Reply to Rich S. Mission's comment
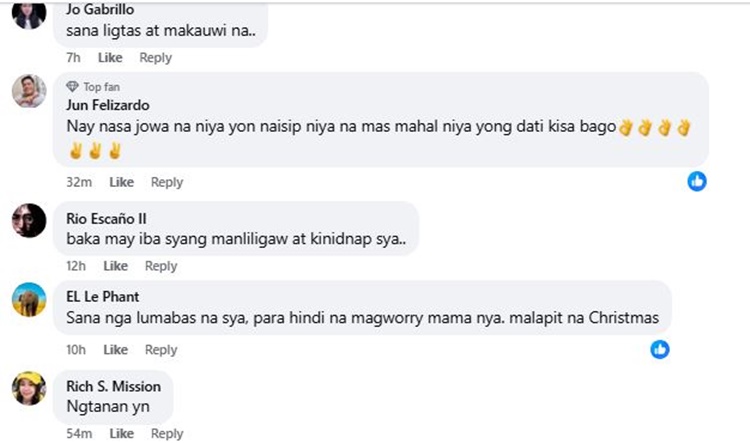This screenshot has width=750, height=443. 167,433
